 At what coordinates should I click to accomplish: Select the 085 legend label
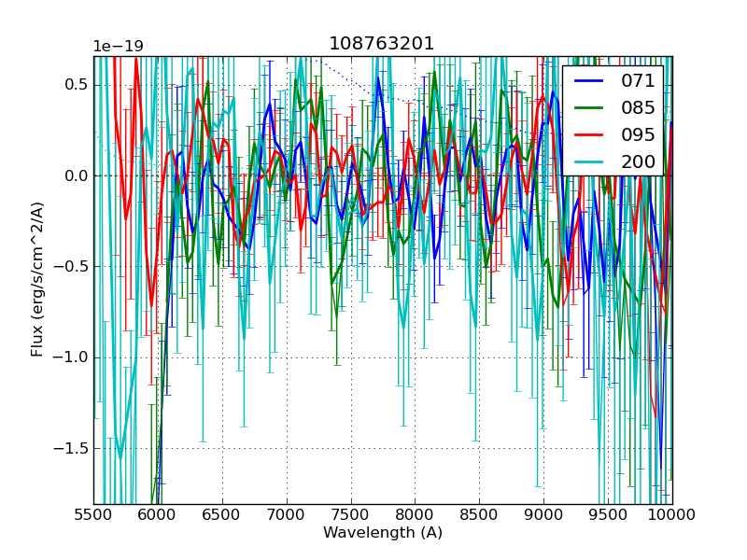click(639, 108)
